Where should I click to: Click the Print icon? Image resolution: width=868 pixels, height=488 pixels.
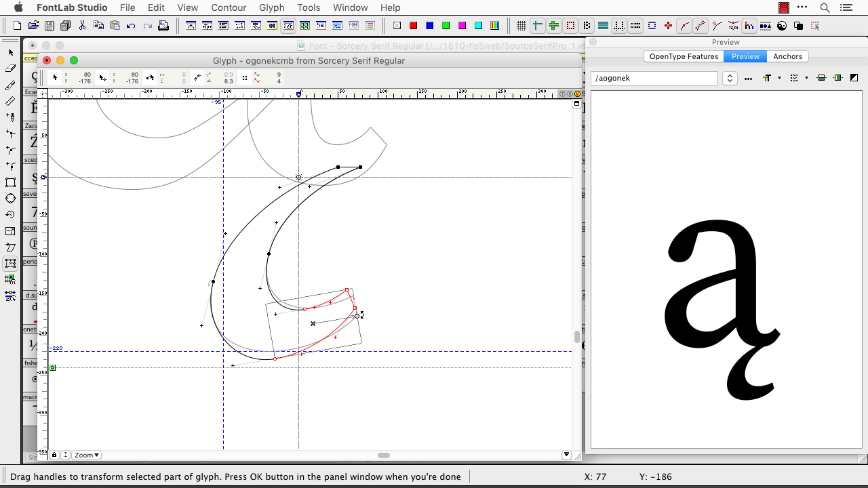tap(163, 26)
